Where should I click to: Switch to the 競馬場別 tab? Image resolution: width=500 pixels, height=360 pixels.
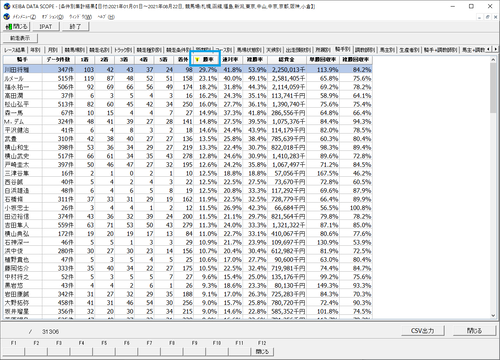[75, 50]
